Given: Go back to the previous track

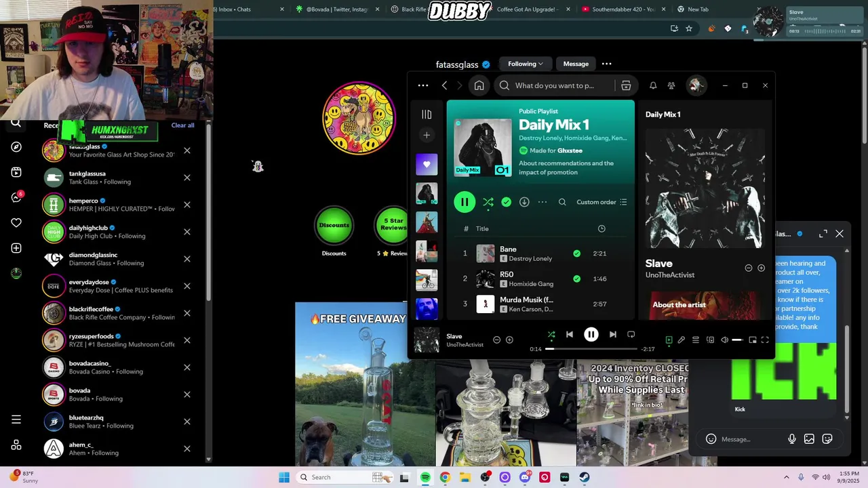Looking at the screenshot, I should click(570, 334).
